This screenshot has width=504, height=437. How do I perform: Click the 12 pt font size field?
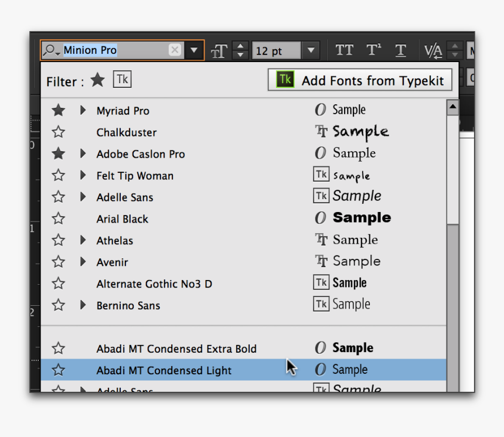point(277,50)
